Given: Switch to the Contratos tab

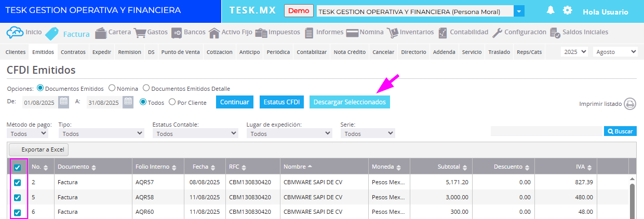Looking at the screenshot, I should click(73, 52).
